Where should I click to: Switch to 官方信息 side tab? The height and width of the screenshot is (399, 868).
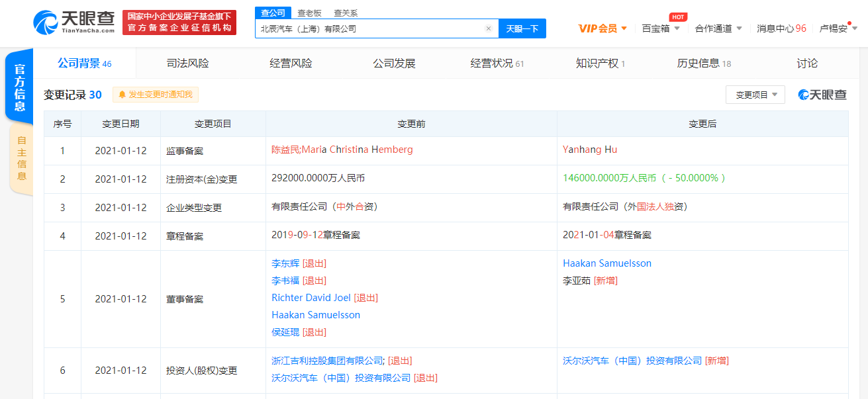[x=20, y=87]
